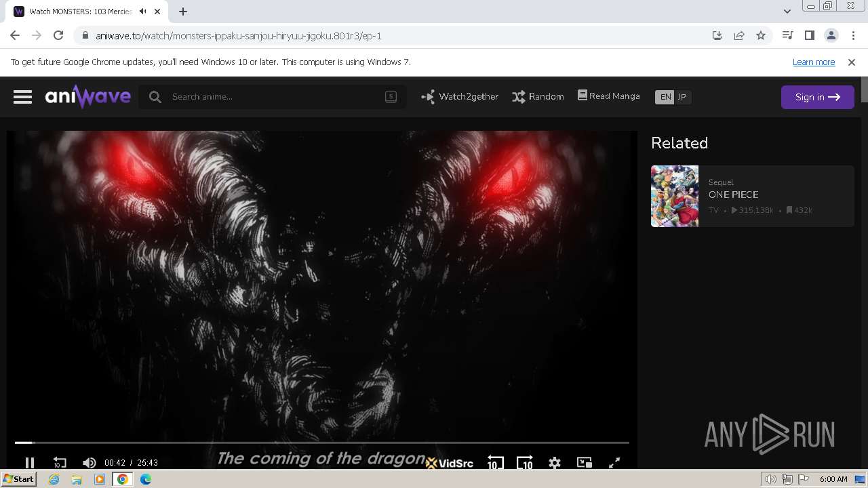Screen dimensions: 868x488
Task: Skip back 10 seconds on the right
Action: pyautogui.click(x=495, y=463)
